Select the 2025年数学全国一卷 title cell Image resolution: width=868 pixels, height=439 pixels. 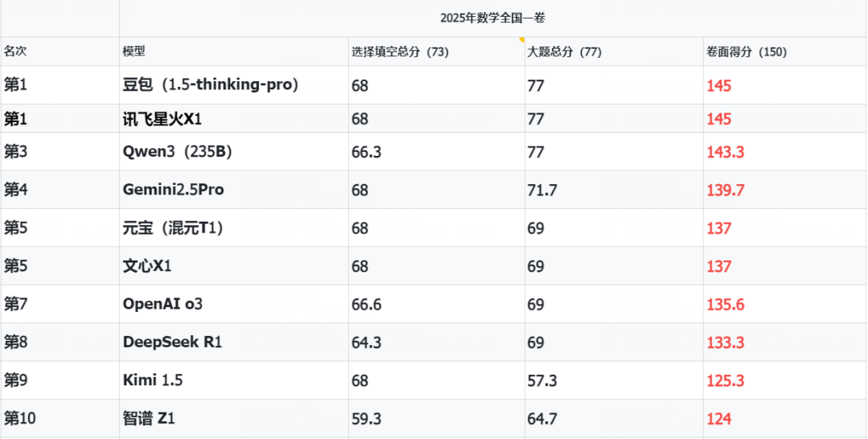pyautogui.click(x=493, y=18)
